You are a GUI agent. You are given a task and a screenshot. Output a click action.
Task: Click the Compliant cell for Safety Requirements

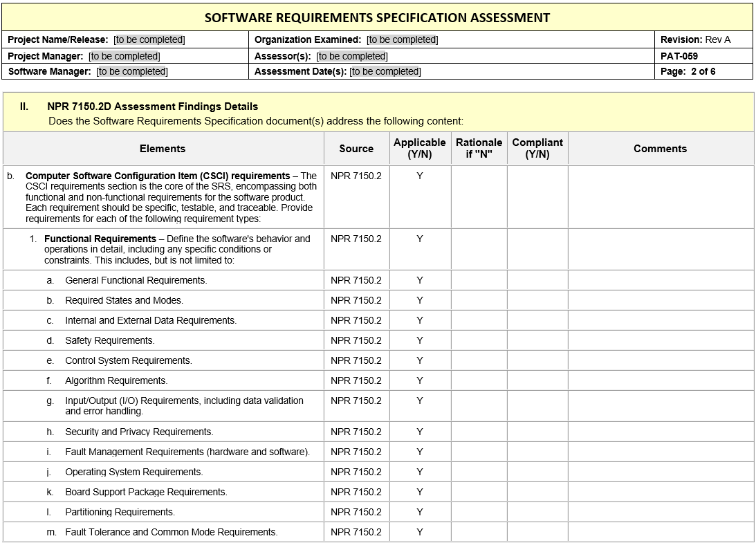point(537,340)
